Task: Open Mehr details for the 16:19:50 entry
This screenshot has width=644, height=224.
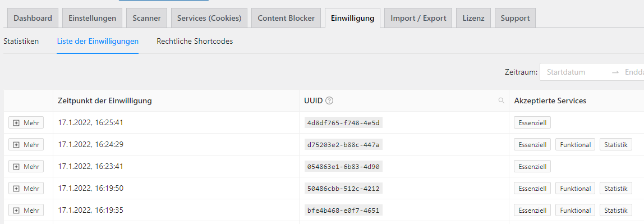Action: pyautogui.click(x=26, y=188)
